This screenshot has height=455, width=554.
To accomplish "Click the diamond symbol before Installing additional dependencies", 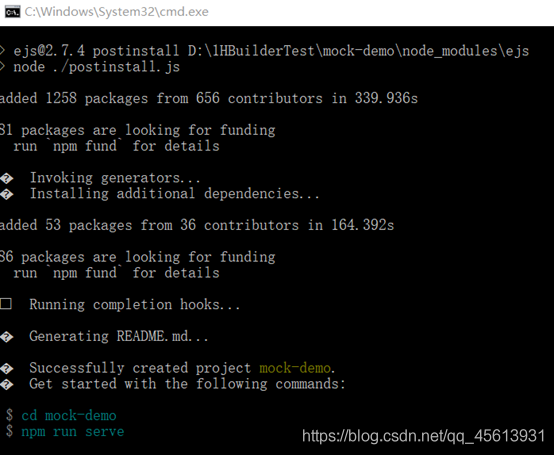I will pyautogui.click(x=7, y=194).
